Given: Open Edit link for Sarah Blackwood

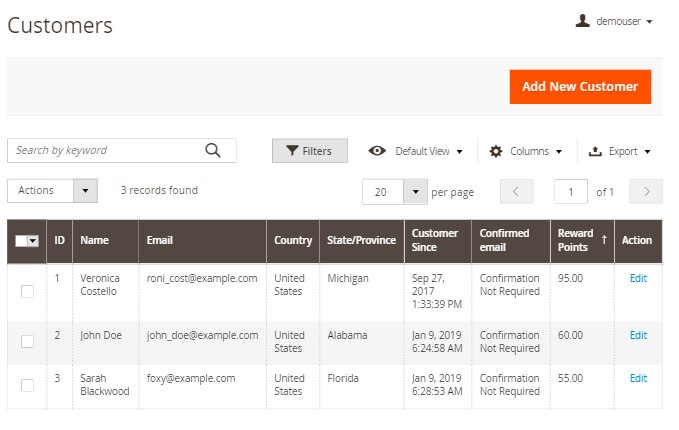Looking at the screenshot, I should 638,378.
